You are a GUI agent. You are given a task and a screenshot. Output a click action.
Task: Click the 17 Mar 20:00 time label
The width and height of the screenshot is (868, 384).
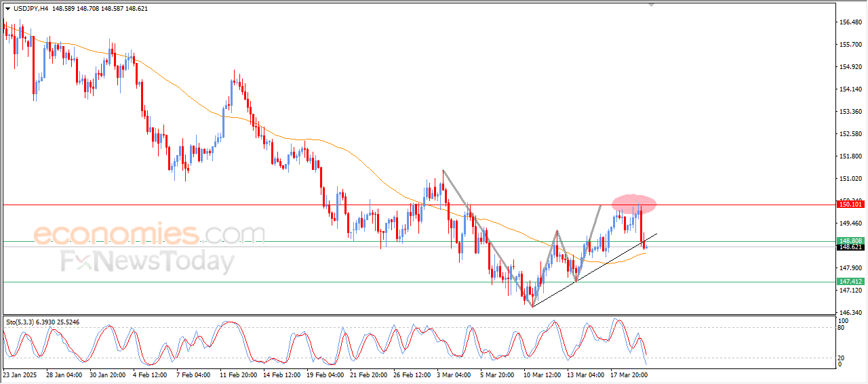629,374
